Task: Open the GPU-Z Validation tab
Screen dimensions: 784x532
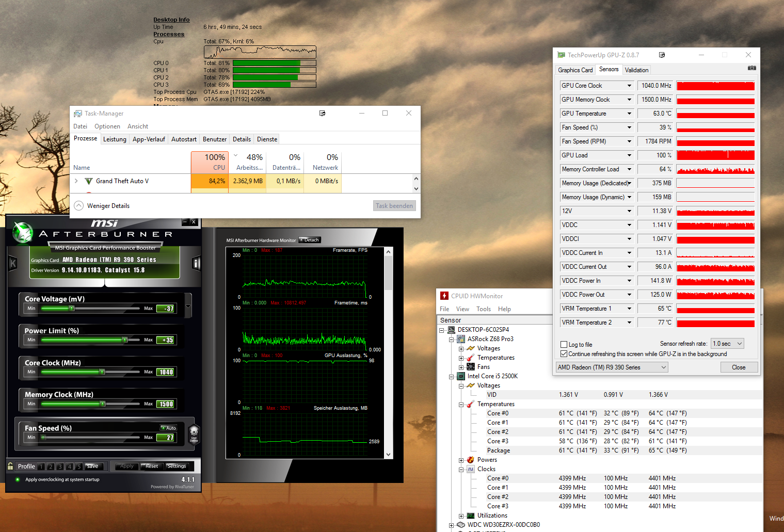Action: [636, 70]
